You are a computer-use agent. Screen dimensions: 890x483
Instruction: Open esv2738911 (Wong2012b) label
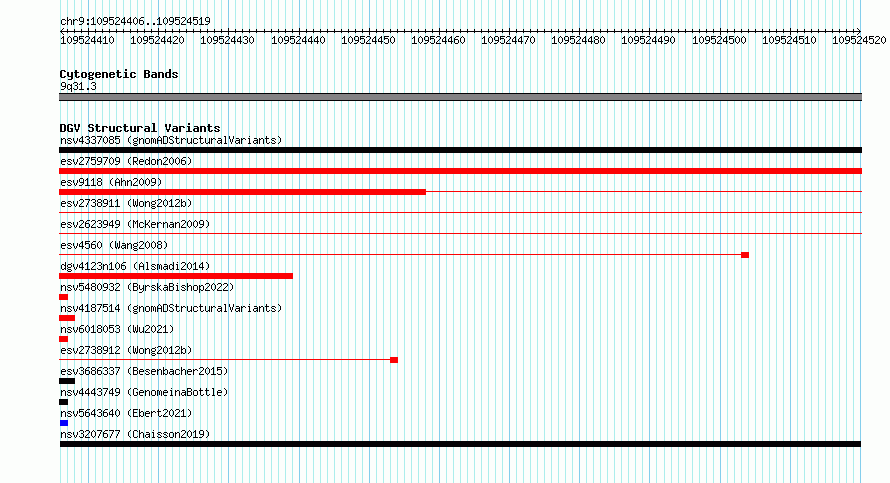126,203
